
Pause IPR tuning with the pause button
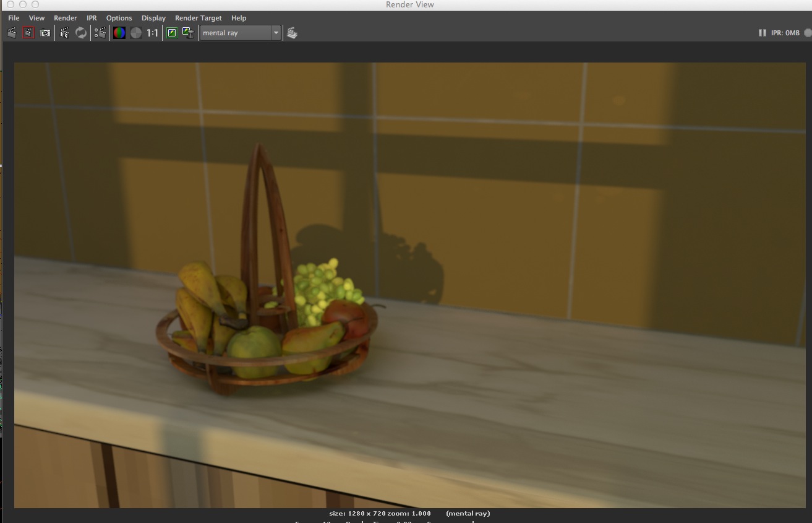click(762, 33)
